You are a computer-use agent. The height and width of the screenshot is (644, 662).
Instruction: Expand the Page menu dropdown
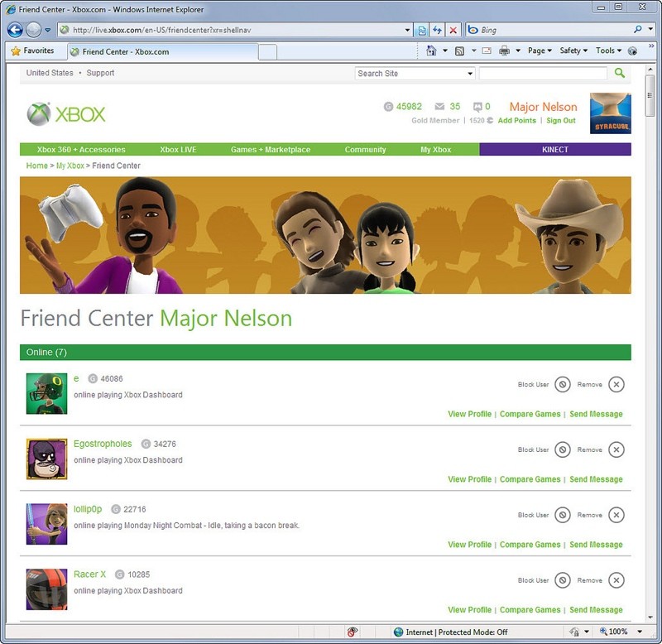click(x=540, y=50)
